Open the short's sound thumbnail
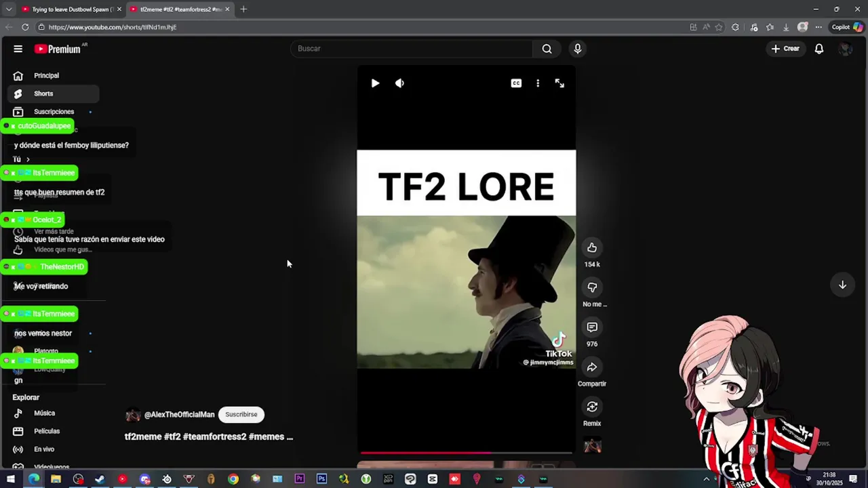 pos(593,446)
